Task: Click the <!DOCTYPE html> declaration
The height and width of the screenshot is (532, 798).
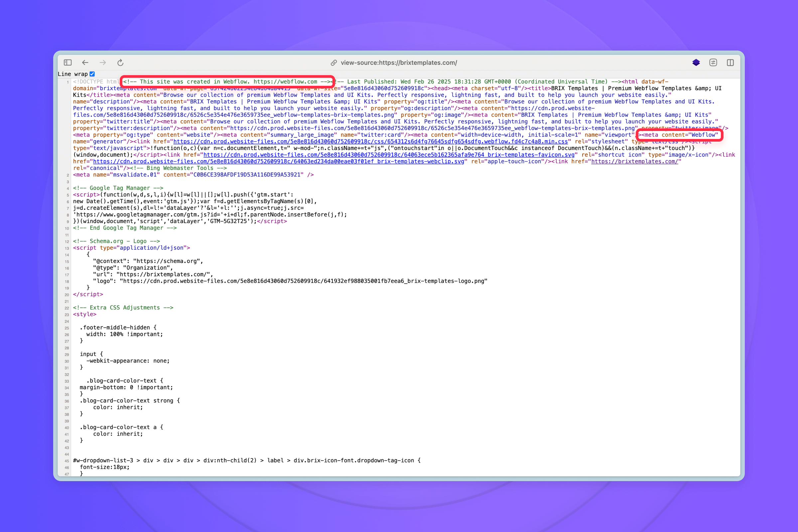Action: (96, 82)
